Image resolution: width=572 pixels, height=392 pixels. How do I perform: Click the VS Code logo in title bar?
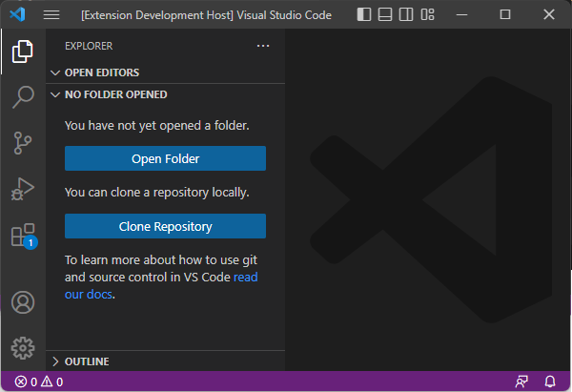point(17,14)
